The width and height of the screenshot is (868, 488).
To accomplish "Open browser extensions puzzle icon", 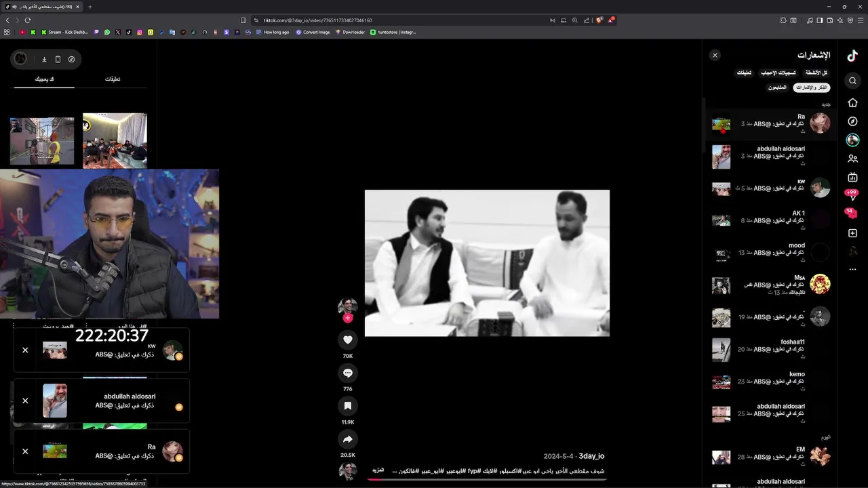I will pyautogui.click(x=783, y=20).
